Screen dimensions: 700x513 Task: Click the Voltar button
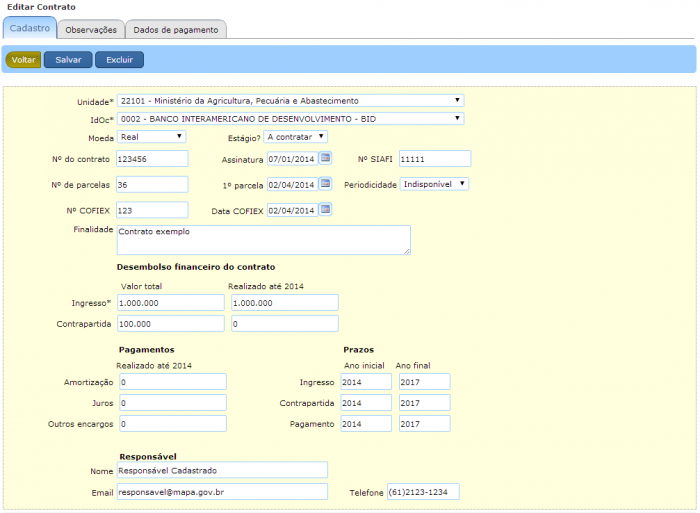coord(23,59)
